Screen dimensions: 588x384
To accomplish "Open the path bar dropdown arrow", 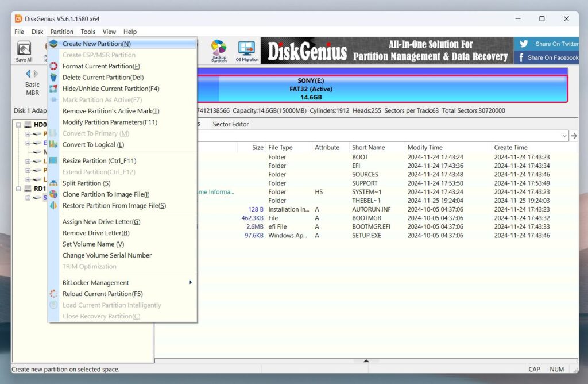I will (x=566, y=135).
